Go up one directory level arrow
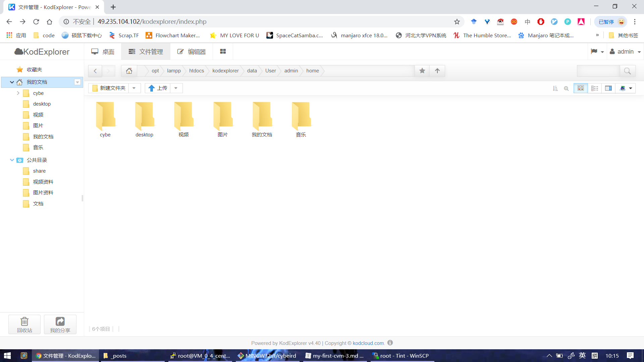The image size is (644, 362). click(437, 71)
